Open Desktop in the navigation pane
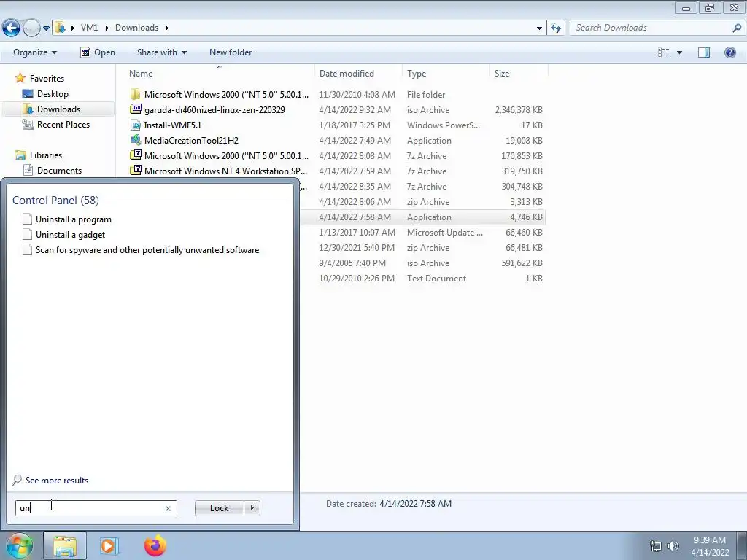The image size is (747, 560). coord(53,94)
